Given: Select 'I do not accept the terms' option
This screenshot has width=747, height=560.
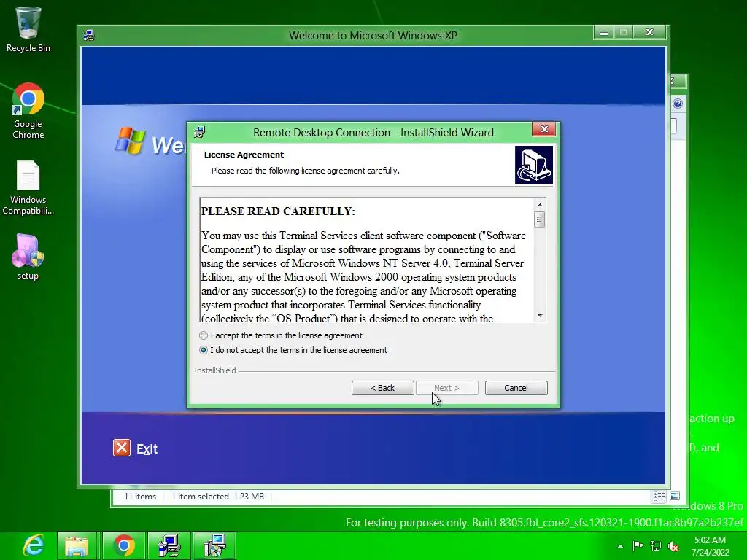Looking at the screenshot, I should (204, 350).
